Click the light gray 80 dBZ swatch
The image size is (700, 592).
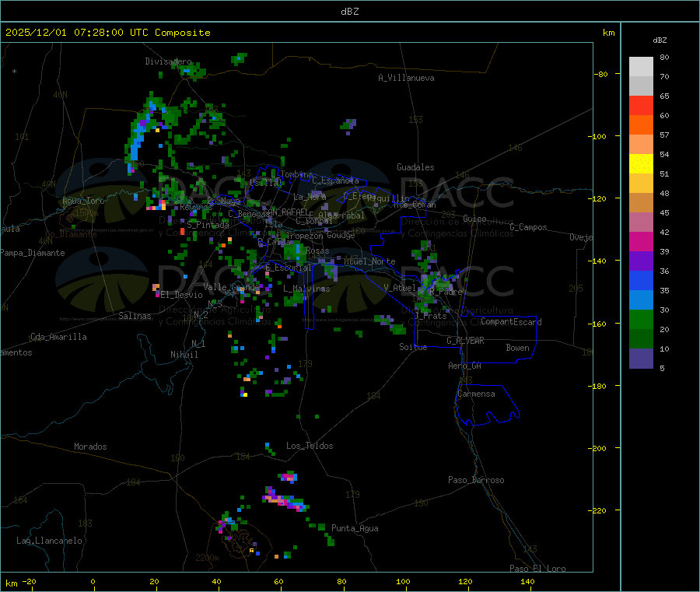[641, 67]
